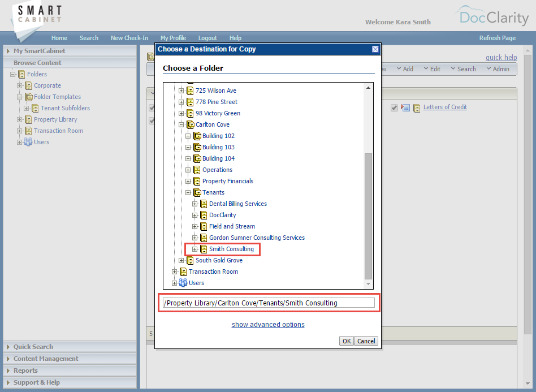536x392 pixels.
Task: Open the My Profile menu item
Action: click(x=173, y=38)
